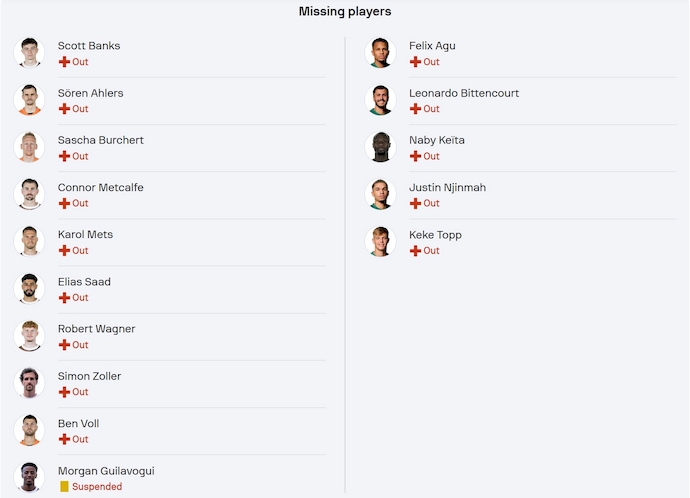Click yellow suspension card for Morgan Guilavogui
Screen dimensions: 690x498
tap(64, 487)
